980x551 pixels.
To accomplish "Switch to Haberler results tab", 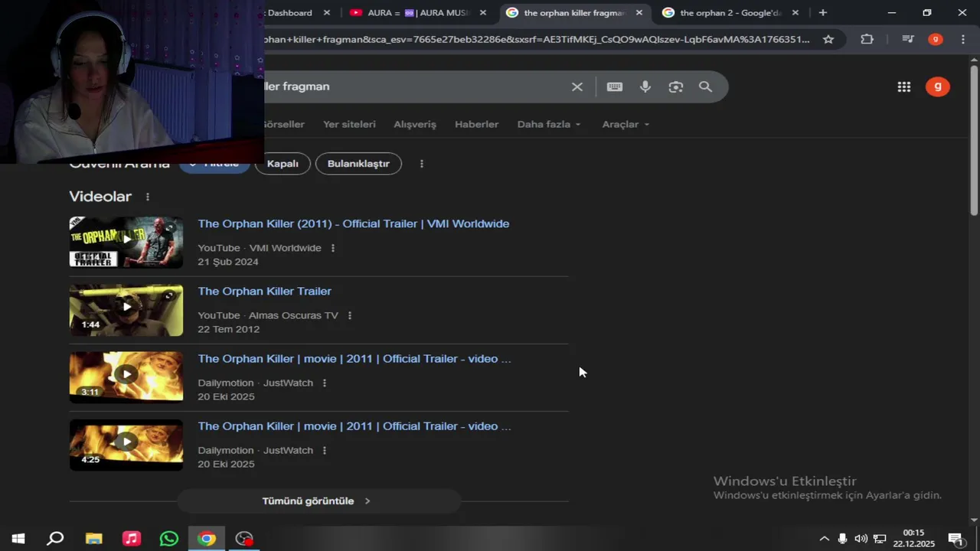I will tap(476, 124).
